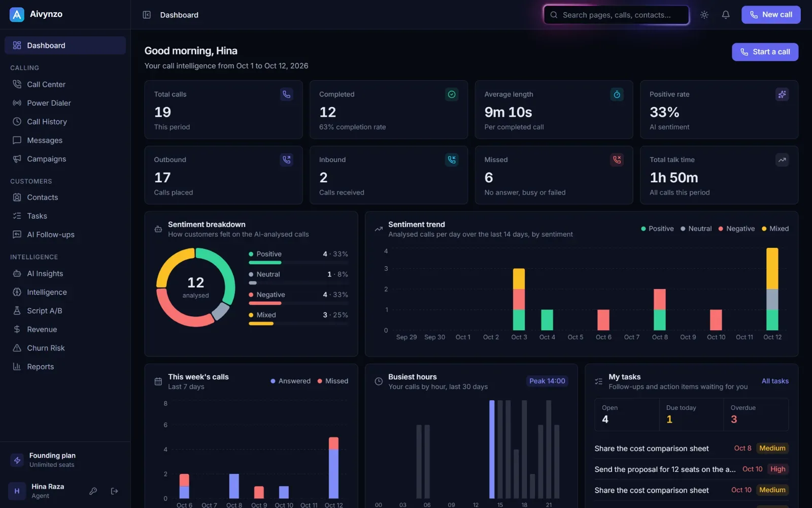Click the Positive progress bar in Sentiment breakdown
Image resolution: width=812 pixels, height=508 pixels.
298,263
